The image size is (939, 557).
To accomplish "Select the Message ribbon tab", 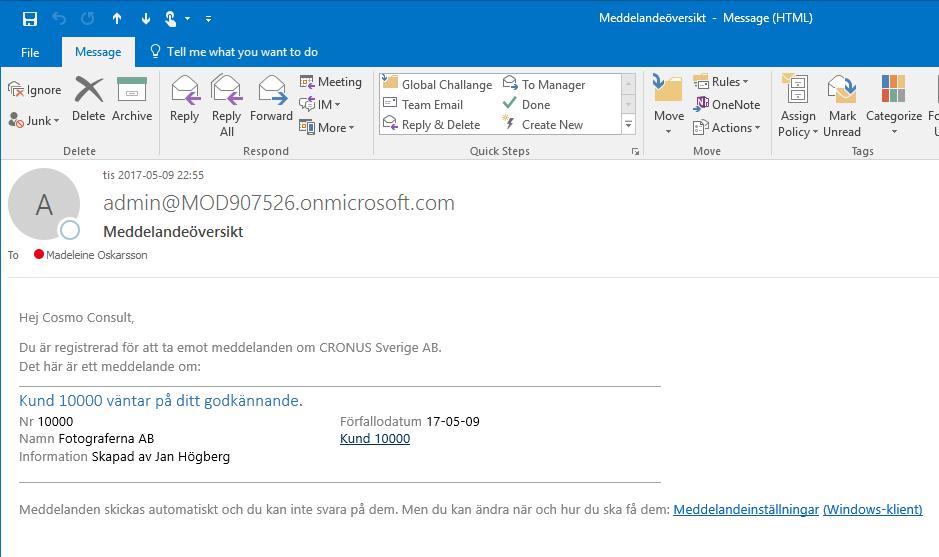I will pyautogui.click(x=98, y=52).
